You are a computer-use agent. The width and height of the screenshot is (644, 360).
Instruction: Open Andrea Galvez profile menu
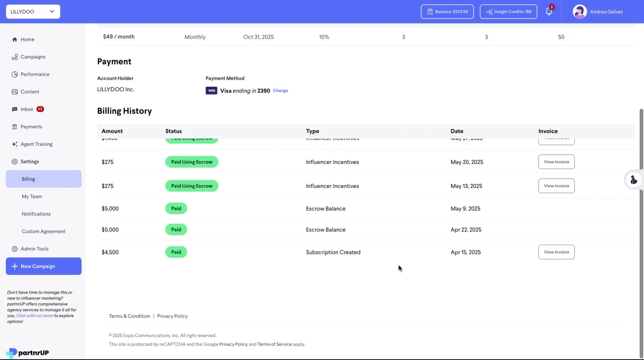[597, 11]
